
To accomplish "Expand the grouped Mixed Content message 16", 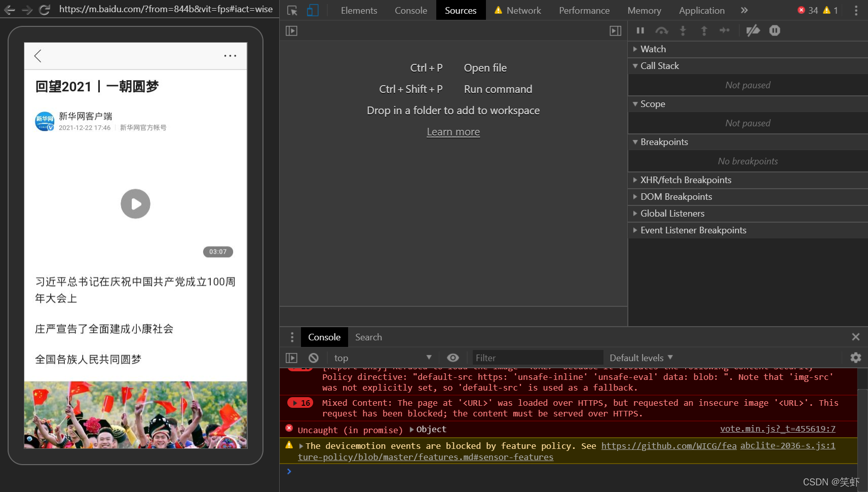I will pyautogui.click(x=300, y=403).
